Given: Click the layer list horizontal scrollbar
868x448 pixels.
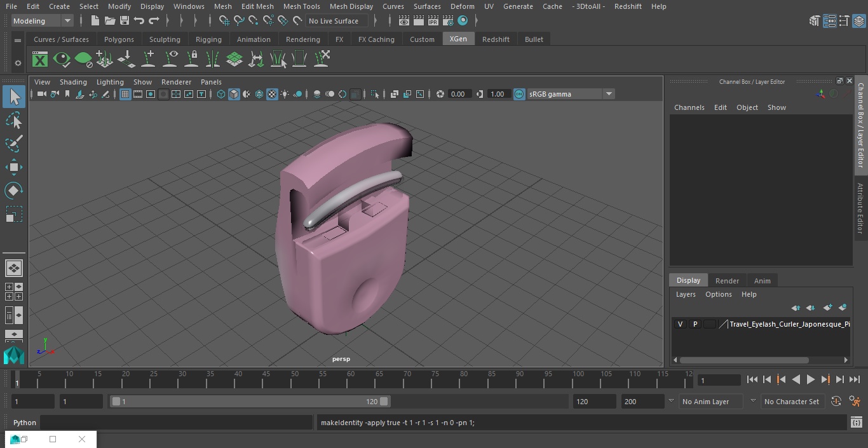Looking at the screenshot, I should [744, 360].
